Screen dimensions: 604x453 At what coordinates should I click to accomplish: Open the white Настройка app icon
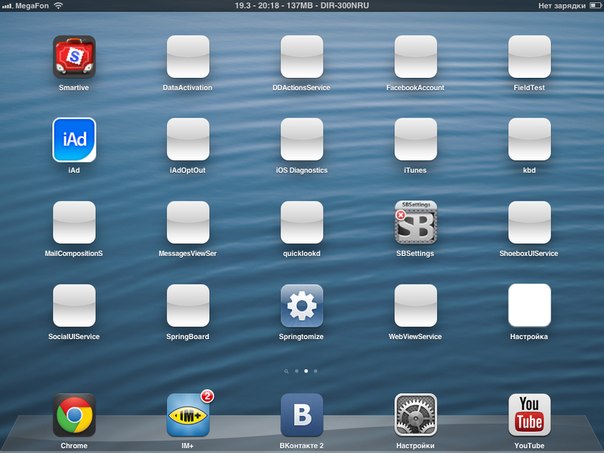(x=529, y=305)
